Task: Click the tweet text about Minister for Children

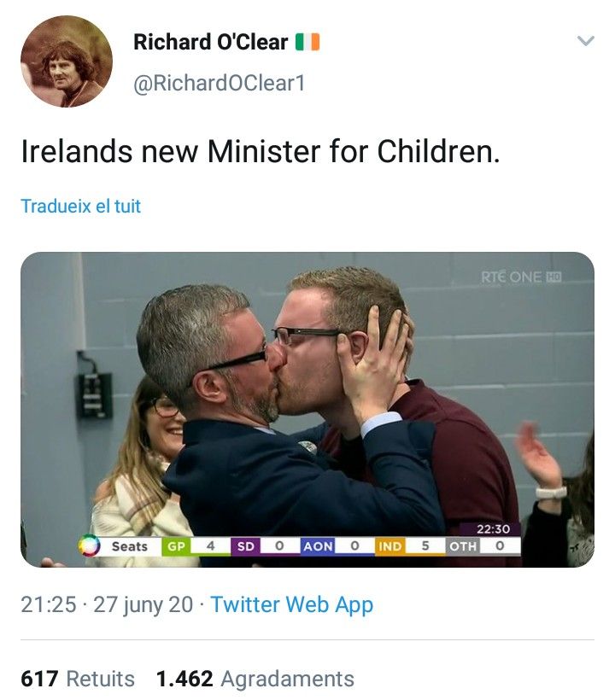Action: click(260, 153)
